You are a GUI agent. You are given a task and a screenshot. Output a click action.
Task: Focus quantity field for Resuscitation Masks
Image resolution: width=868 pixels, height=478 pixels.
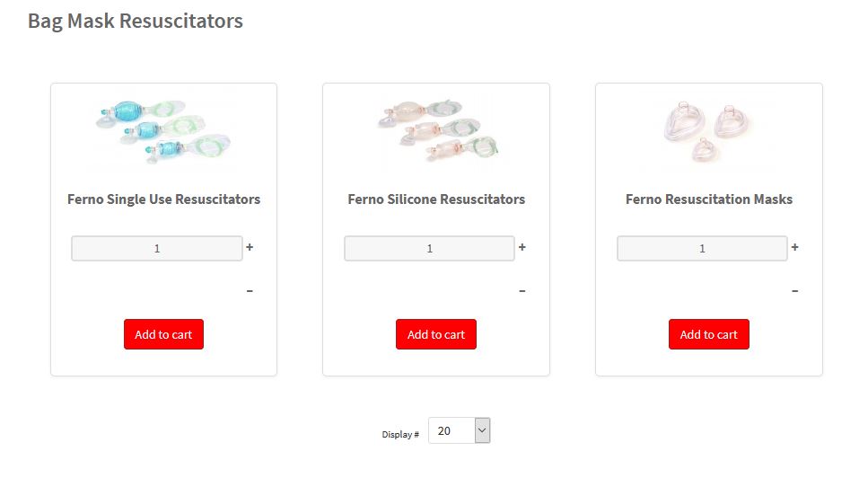click(x=703, y=248)
